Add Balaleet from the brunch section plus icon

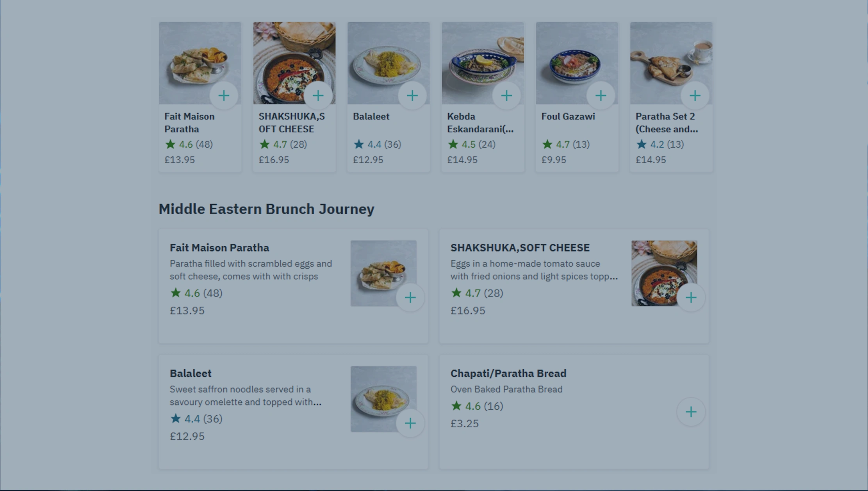410,423
